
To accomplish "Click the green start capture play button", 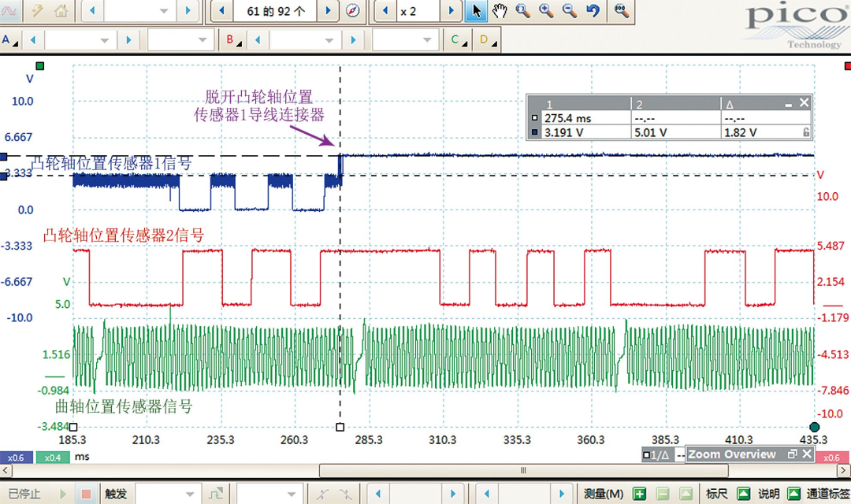I will (x=63, y=494).
